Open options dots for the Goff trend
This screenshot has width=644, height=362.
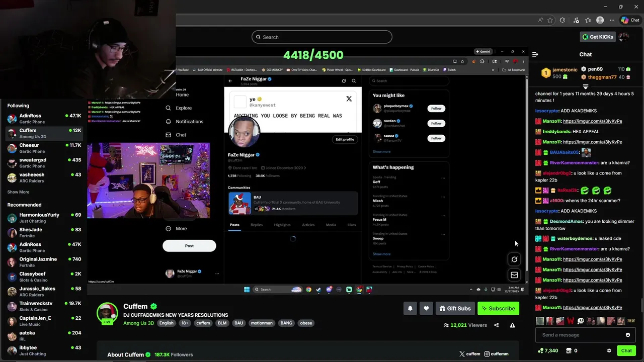[x=443, y=177]
